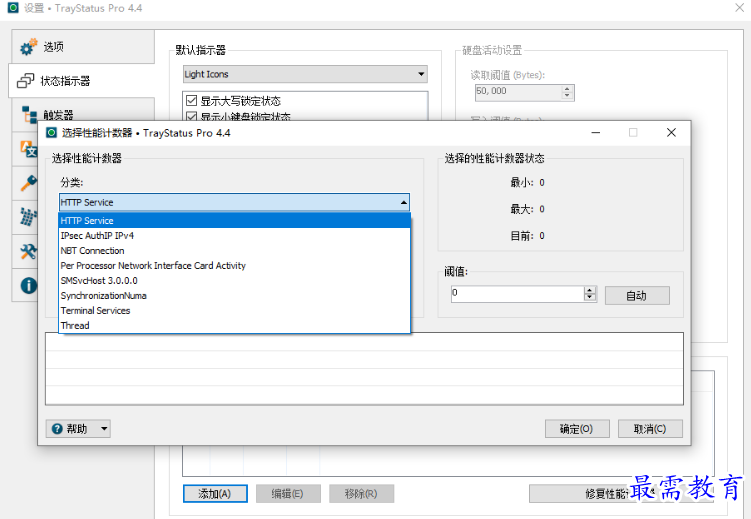Click the 移除(R) button in settings window

tap(361, 494)
